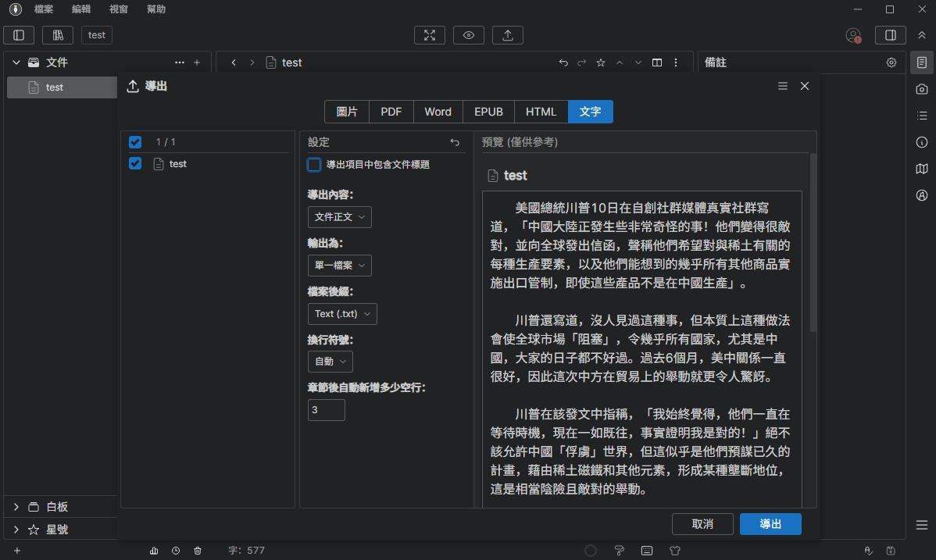
Task: Toggle the select-all 1 / 1 checkbox
Action: click(x=135, y=142)
